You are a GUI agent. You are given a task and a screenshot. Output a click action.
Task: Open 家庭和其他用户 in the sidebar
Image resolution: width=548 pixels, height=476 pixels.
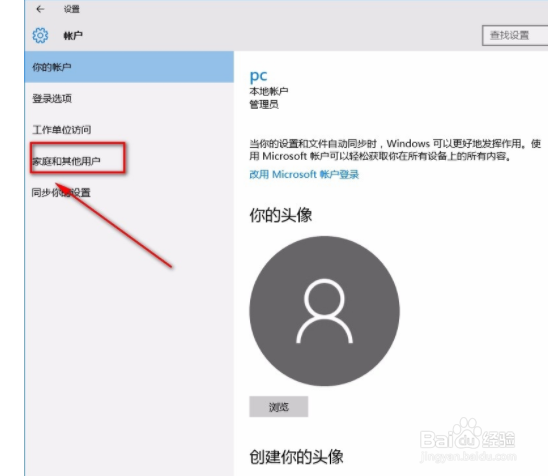[129, 161]
